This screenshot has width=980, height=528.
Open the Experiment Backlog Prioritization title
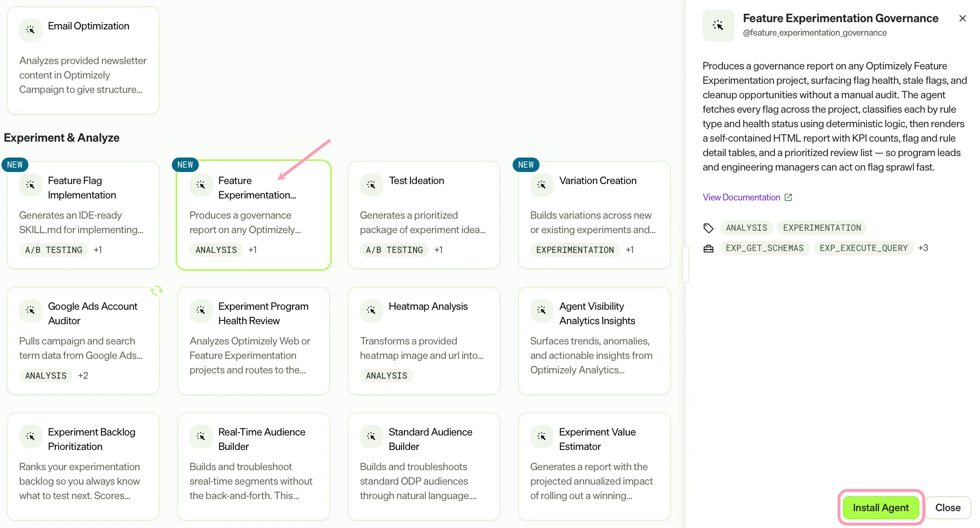91,439
